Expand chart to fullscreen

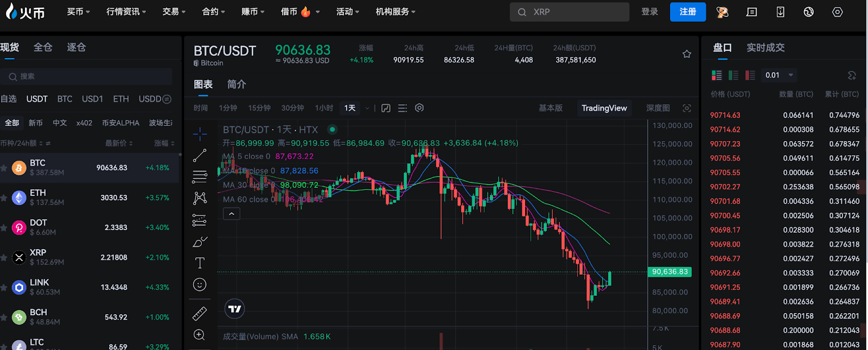687,108
